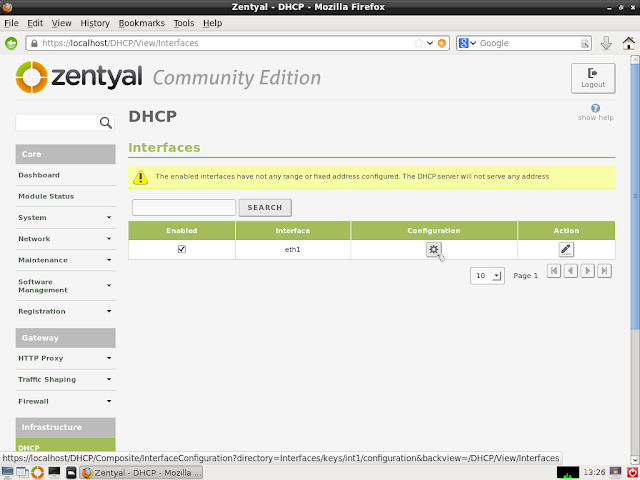Click the lock icon in the URL bar
This screenshot has height=480, width=640.
coord(34,43)
